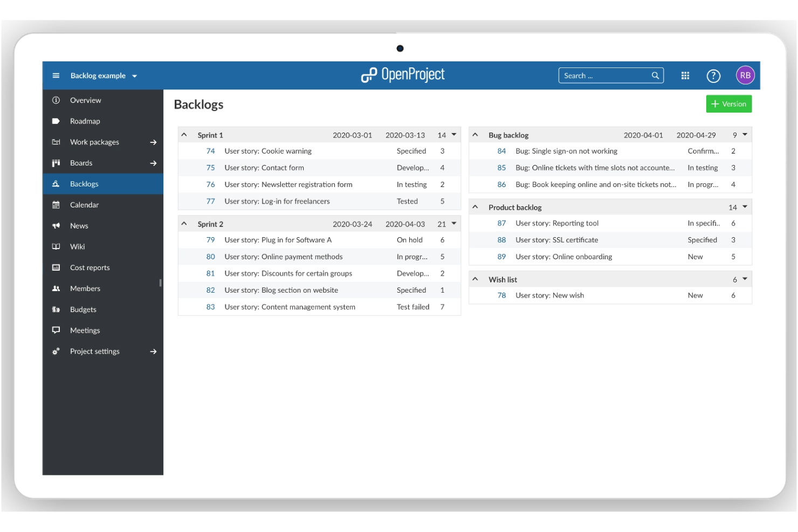Click the green + Version button
This screenshot has width=798, height=532.
click(x=728, y=103)
